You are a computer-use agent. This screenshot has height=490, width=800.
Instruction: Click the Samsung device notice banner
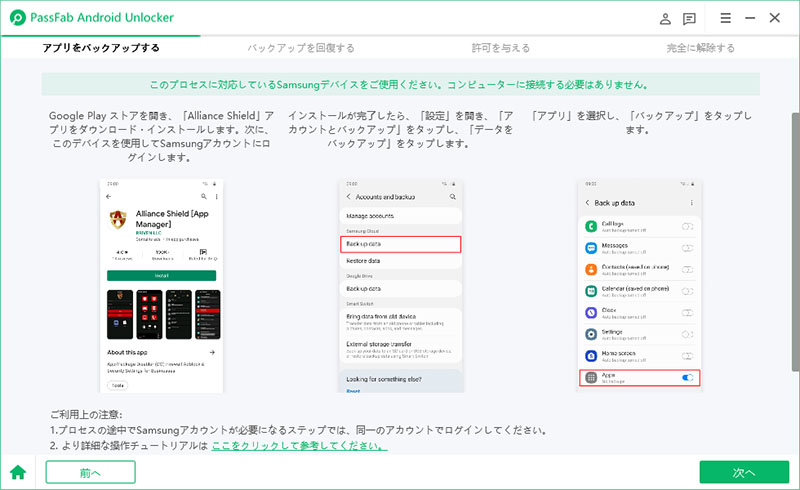(x=401, y=84)
